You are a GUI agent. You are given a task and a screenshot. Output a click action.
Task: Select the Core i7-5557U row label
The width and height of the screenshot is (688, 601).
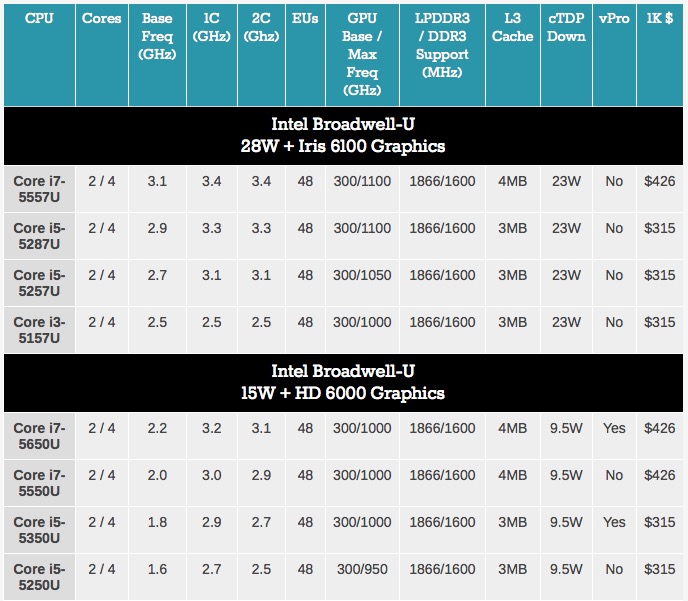[x=39, y=190]
